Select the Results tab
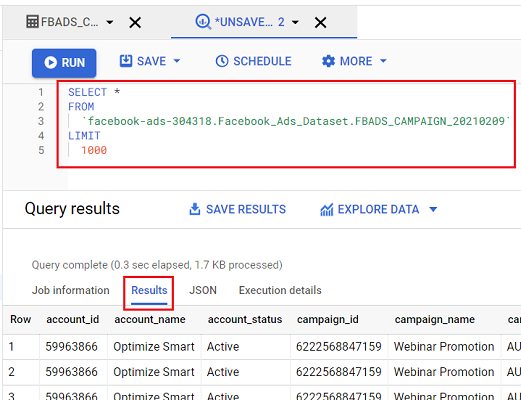This screenshot has width=521, height=400. (x=149, y=290)
